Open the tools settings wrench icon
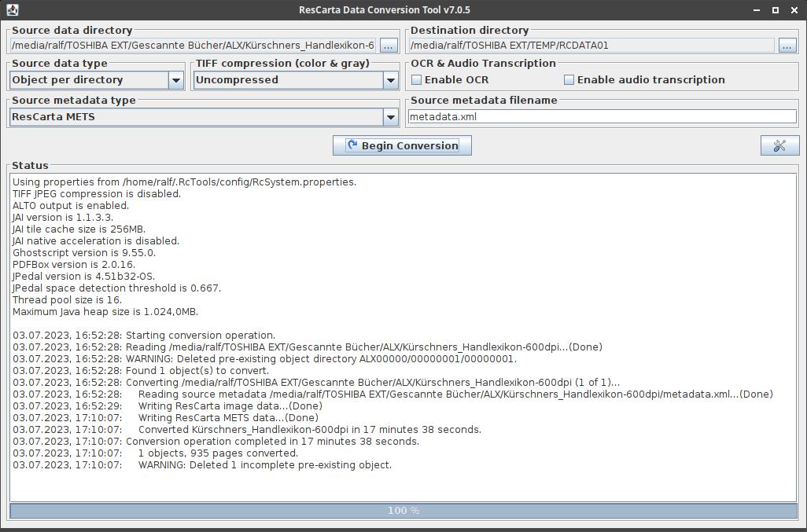The image size is (807, 532). tap(779, 145)
